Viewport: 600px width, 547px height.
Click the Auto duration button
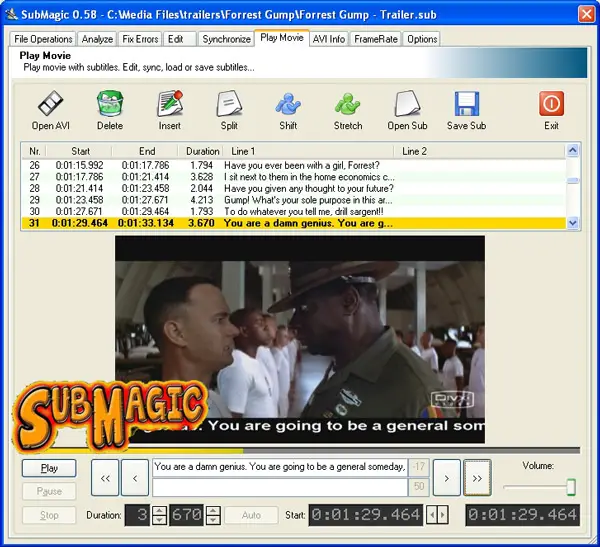pos(251,515)
